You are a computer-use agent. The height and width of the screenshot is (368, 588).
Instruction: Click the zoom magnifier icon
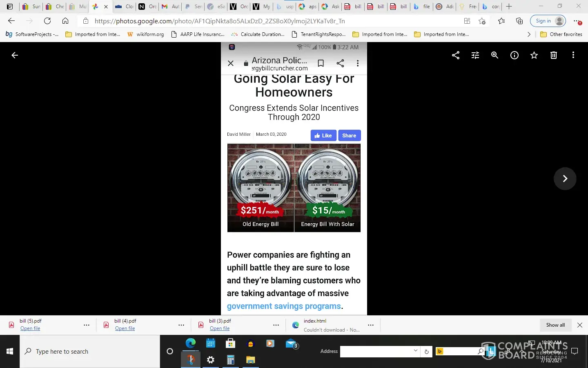pos(495,55)
